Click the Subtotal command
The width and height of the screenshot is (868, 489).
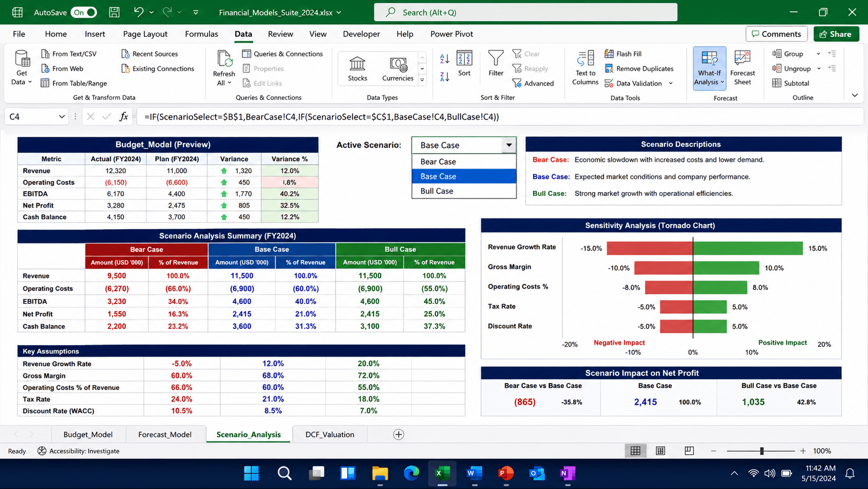point(791,83)
